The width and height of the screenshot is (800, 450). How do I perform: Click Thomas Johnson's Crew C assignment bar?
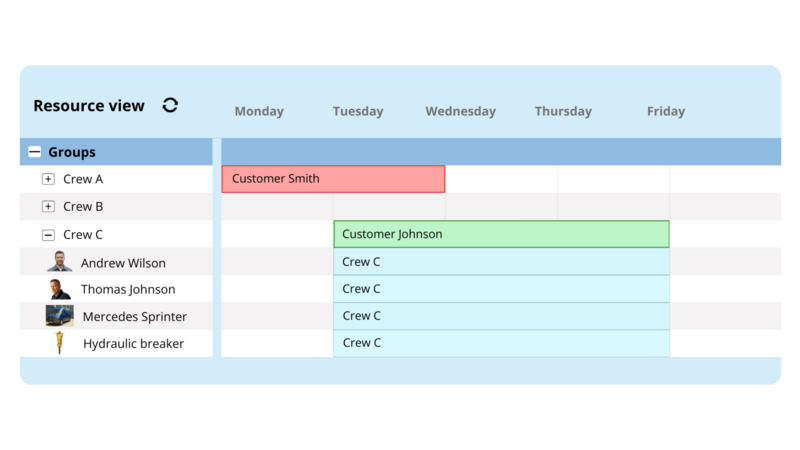[500, 289]
